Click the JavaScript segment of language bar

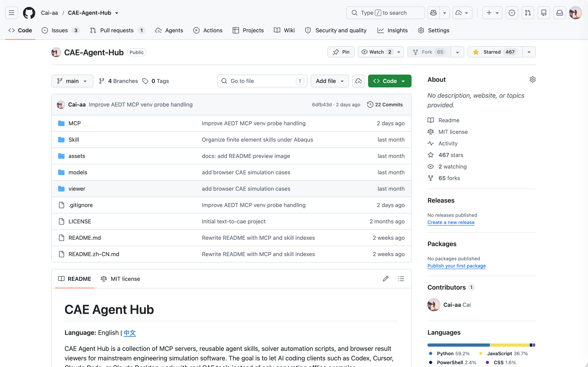click(510, 345)
